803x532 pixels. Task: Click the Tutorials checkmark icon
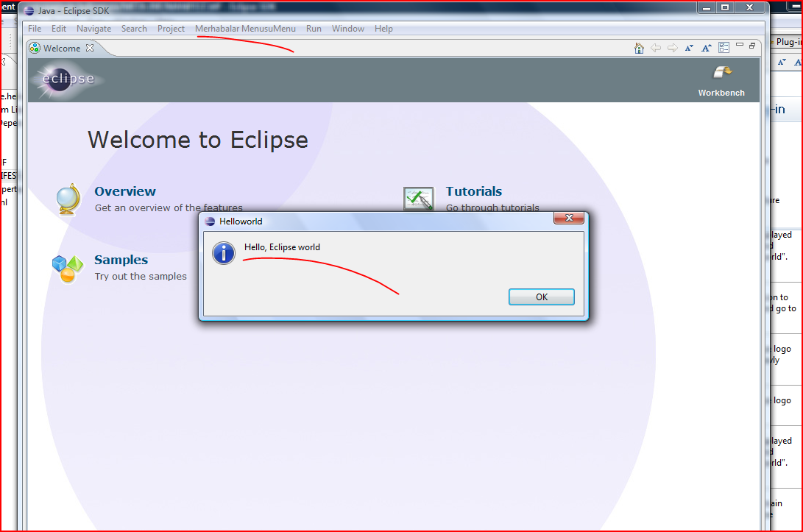pyautogui.click(x=418, y=199)
